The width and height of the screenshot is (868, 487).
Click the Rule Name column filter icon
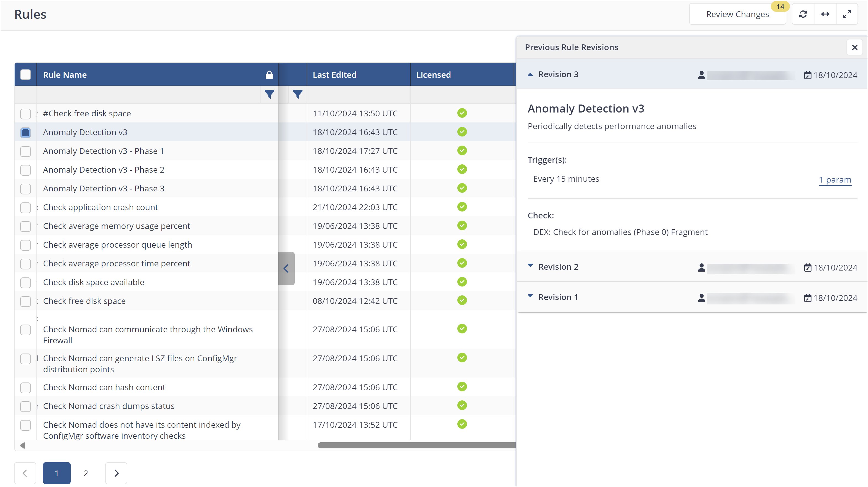[269, 94]
